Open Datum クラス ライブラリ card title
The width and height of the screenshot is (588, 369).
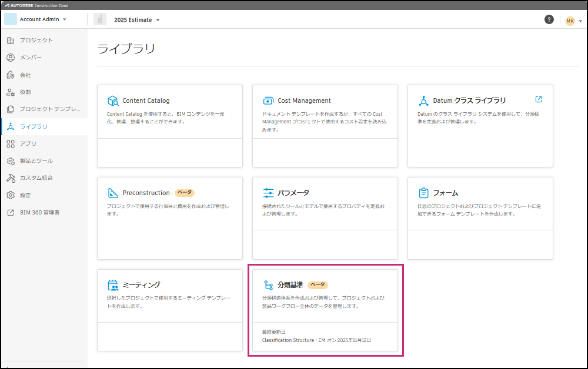pos(469,100)
